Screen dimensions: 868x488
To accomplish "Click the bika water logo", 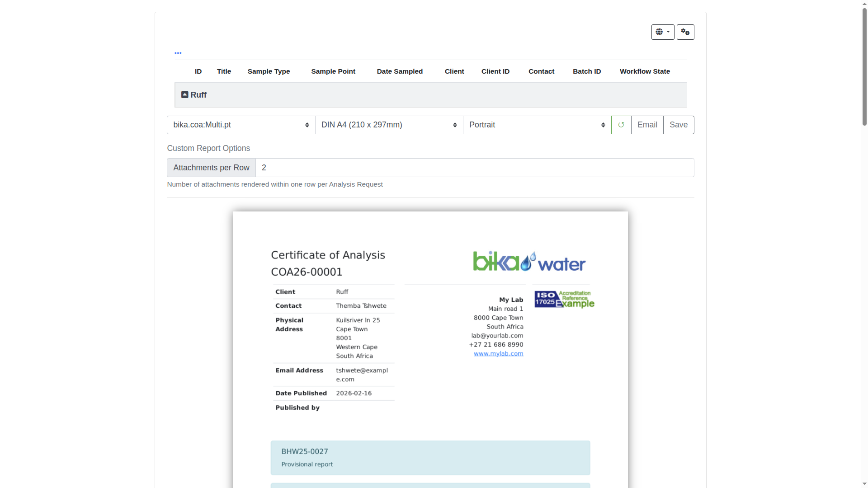I will point(529,262).
